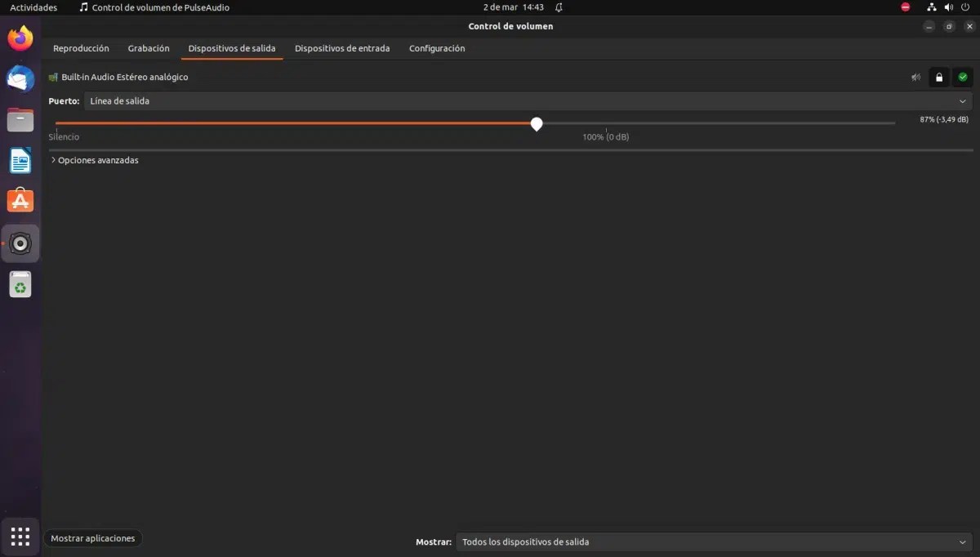Open the network icon in the top bar

[x=932, y=7]
